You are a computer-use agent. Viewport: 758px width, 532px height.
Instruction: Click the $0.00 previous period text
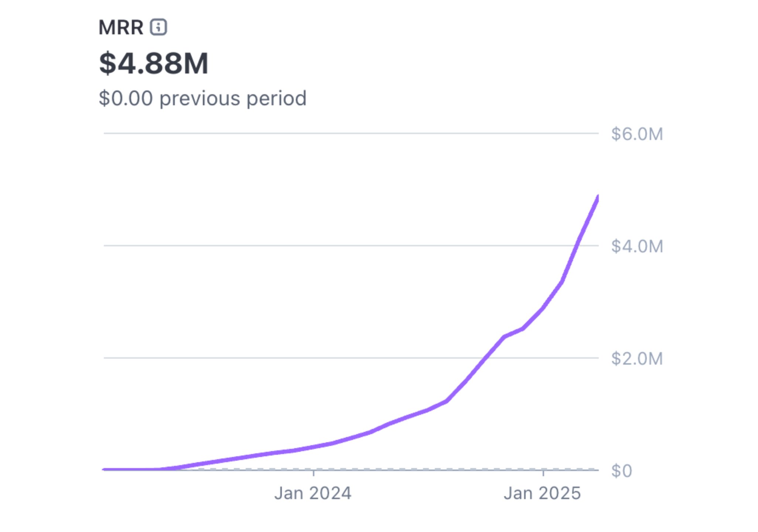pos(202,98)
